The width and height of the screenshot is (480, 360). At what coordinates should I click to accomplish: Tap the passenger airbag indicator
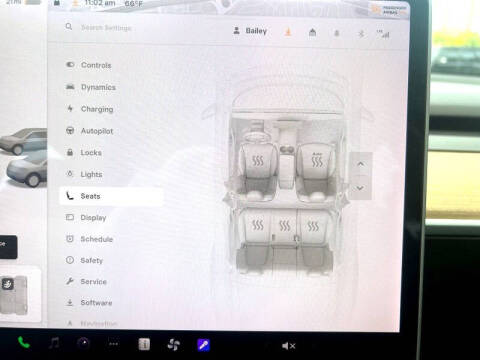pos(389,10)
